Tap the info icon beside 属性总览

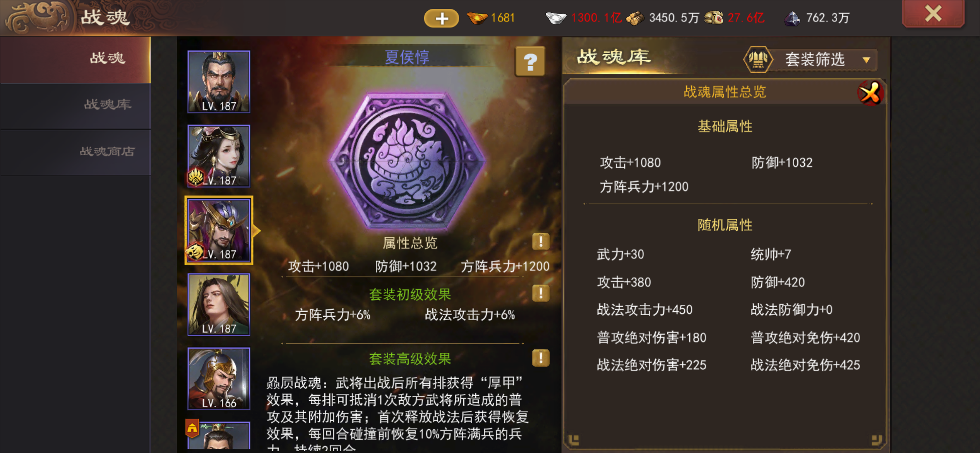click(x=541, y=242)
